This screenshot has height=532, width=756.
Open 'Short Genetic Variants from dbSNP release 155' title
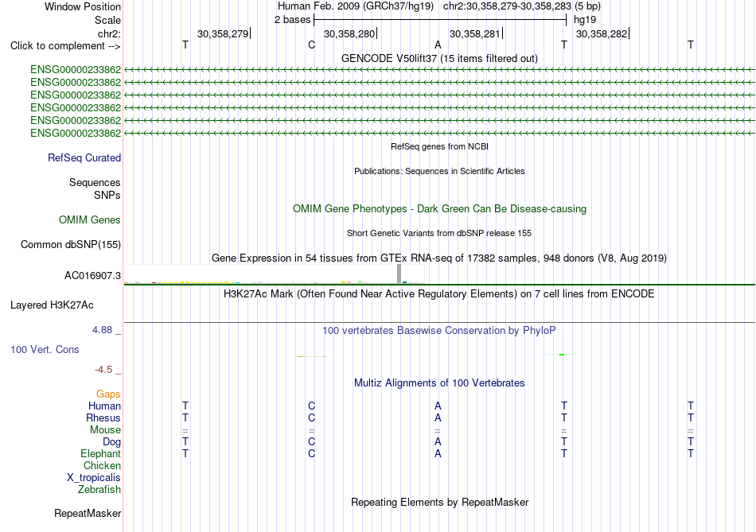coord(439,233)
